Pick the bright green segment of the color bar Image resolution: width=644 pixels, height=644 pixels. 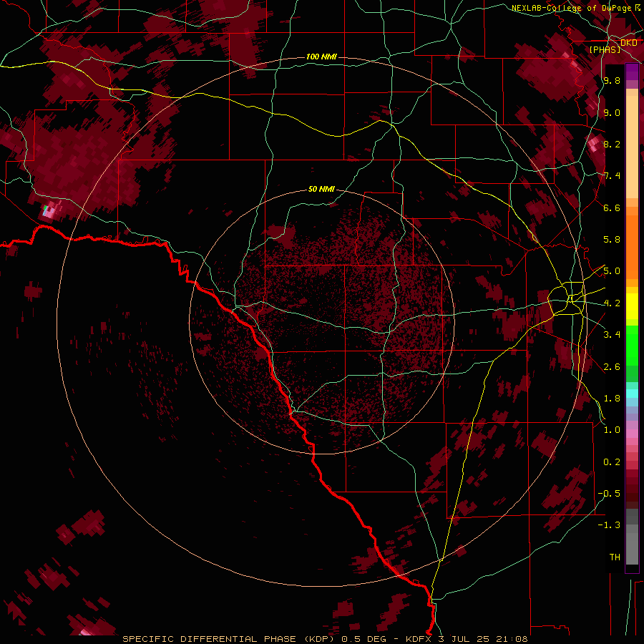pyautogui.click(x=632, y=345)
